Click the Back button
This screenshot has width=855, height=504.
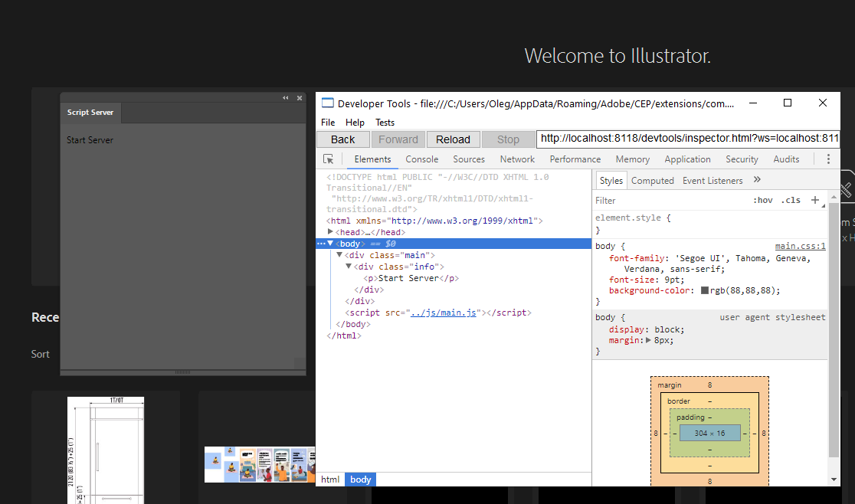coord(343,139)
